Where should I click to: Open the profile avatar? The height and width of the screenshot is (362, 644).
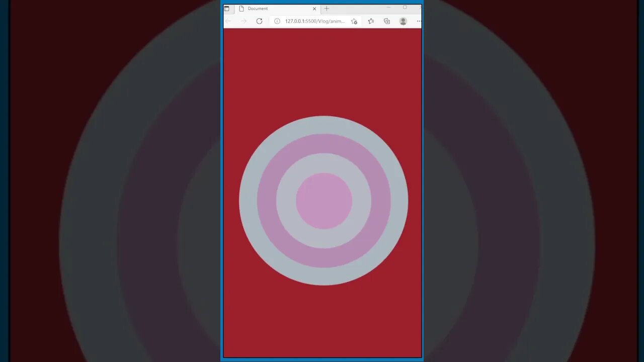[403, 21]
